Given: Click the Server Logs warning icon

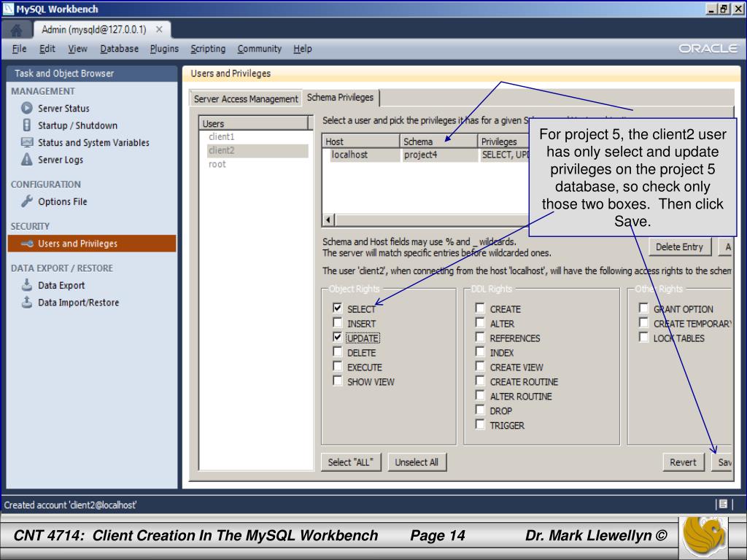Looking at the screenshot, I should click(27, 159).
